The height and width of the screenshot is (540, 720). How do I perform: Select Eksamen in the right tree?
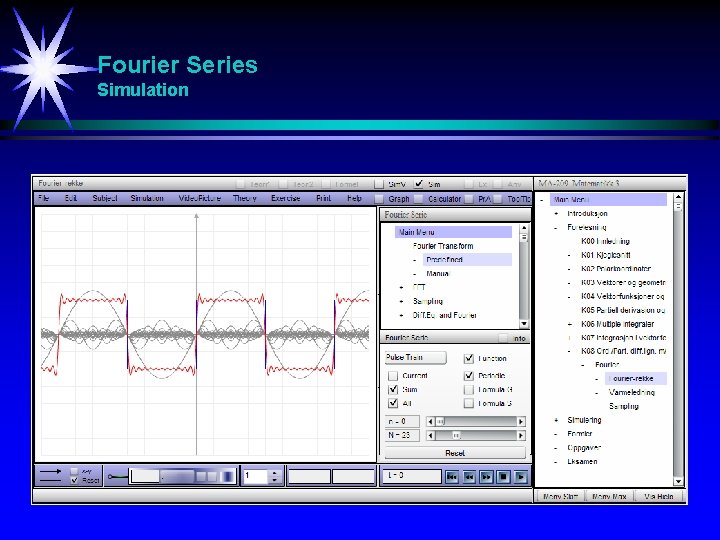pos(582,461)
